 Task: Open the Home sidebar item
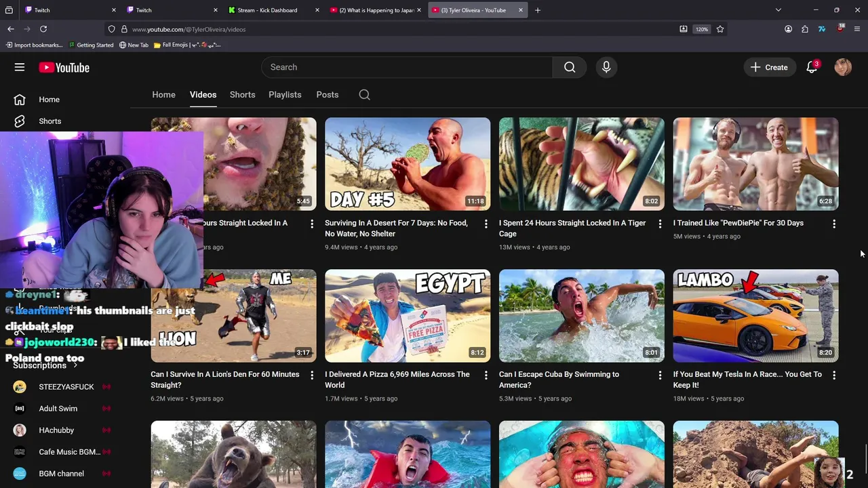[49, 100]
